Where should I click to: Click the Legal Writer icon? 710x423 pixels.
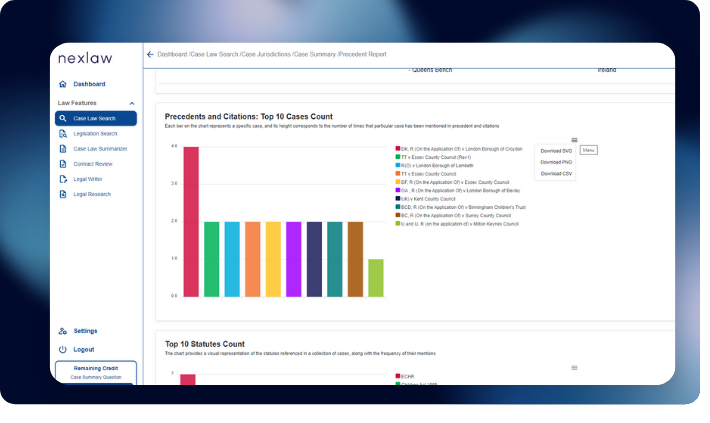[x=63, y=179]
